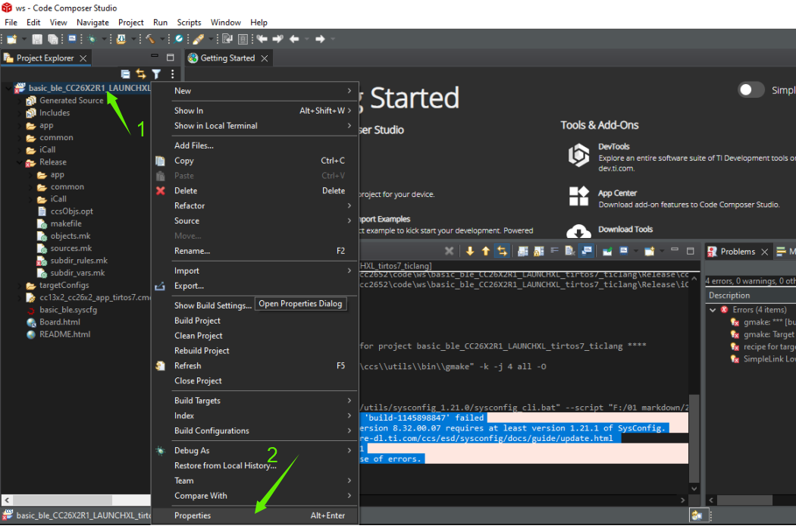Collapse the Release folder node
The height and width of the screenshot is (532, 796).
(x=19, y=162)
